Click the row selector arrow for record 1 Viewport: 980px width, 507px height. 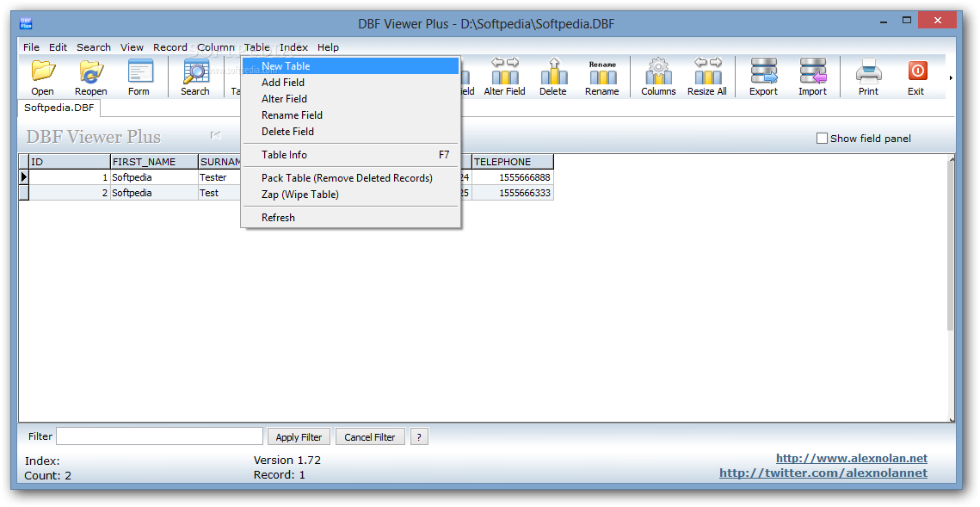(24, 177)
